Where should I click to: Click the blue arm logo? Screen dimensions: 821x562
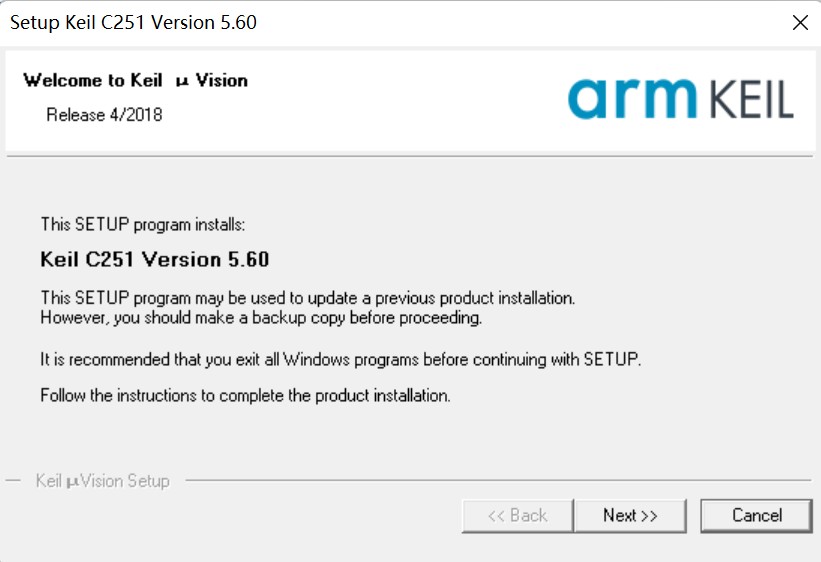tap(633, 98)
